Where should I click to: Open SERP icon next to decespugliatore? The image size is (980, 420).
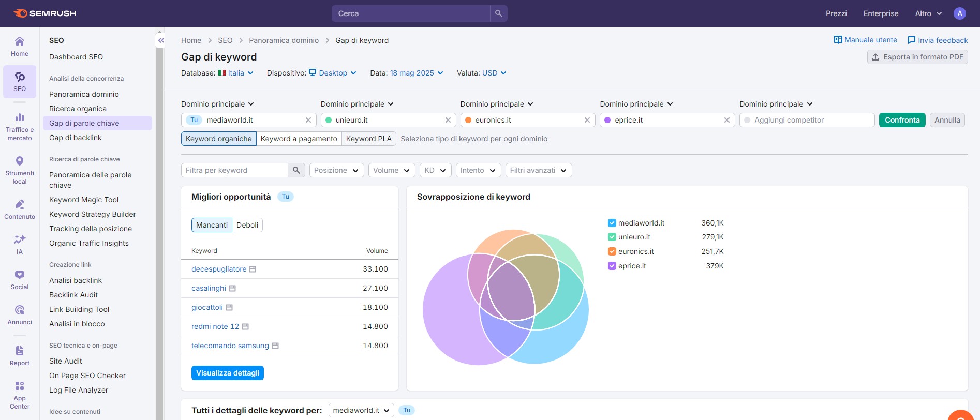click(x=253, y=269)
